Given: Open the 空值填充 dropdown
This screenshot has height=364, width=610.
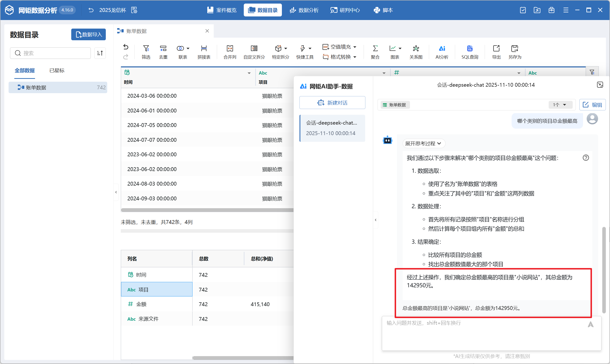Looking at the screenshot, I should pos(340,47).
